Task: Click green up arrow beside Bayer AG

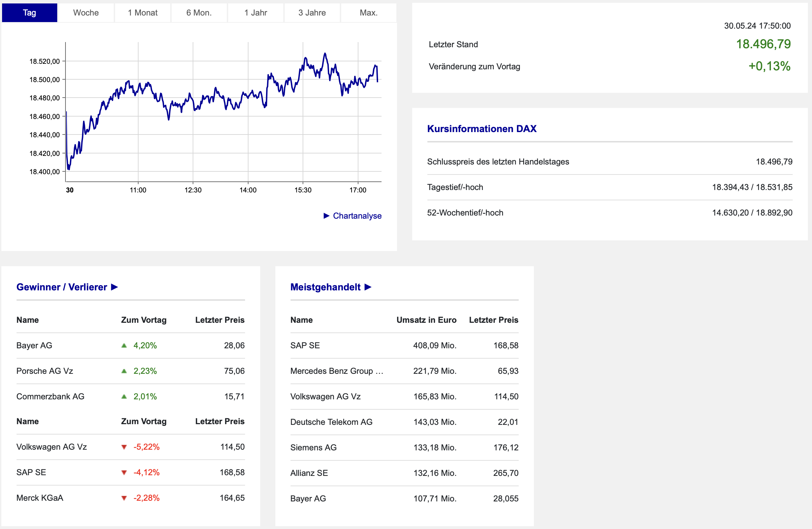Action: [124, 346]
